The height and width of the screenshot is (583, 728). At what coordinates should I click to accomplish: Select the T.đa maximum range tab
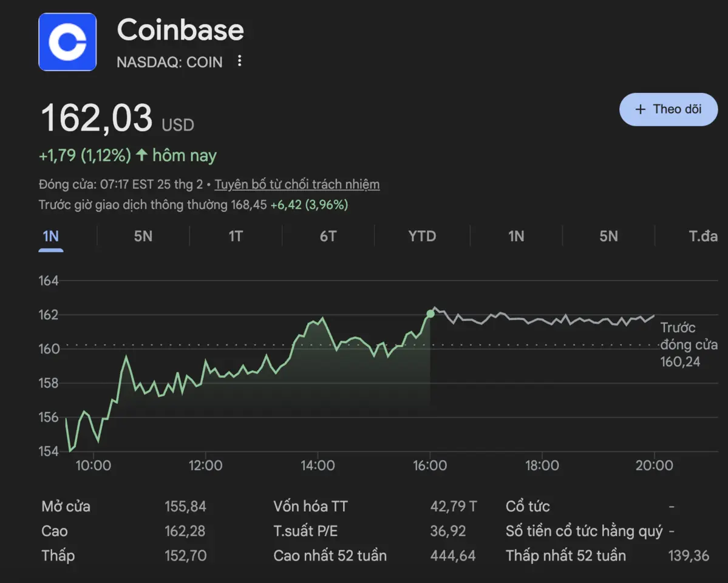point(703,236)
